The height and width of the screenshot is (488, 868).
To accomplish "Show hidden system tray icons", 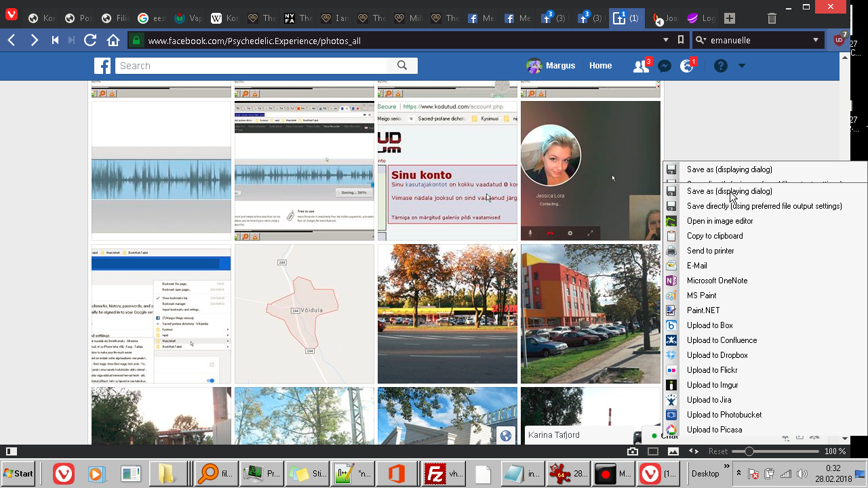I will tap(738, 473).
